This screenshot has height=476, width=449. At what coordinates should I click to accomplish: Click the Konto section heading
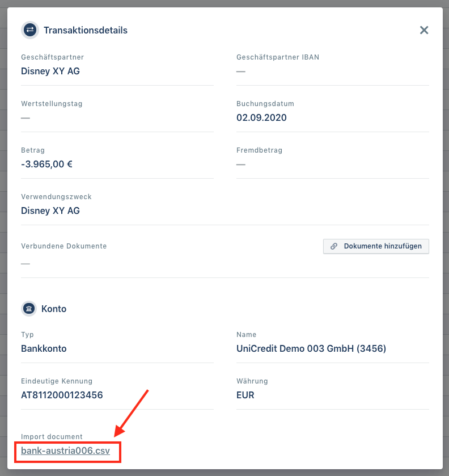tap(54, 309)
